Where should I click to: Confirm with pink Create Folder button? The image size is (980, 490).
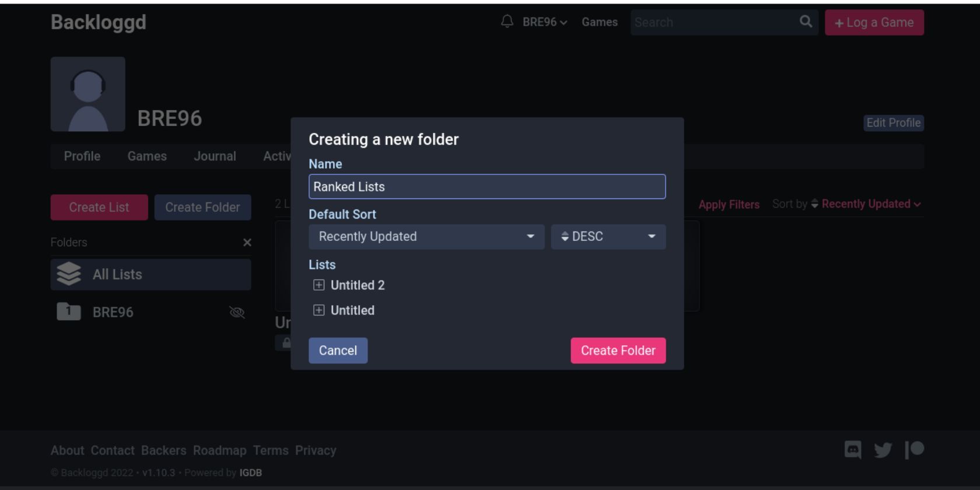pyautogui.click(x=618, y=351)
